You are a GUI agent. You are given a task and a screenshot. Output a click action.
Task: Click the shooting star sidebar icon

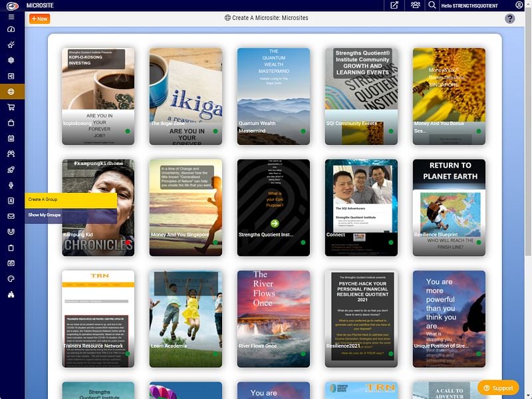pos(11,45)
